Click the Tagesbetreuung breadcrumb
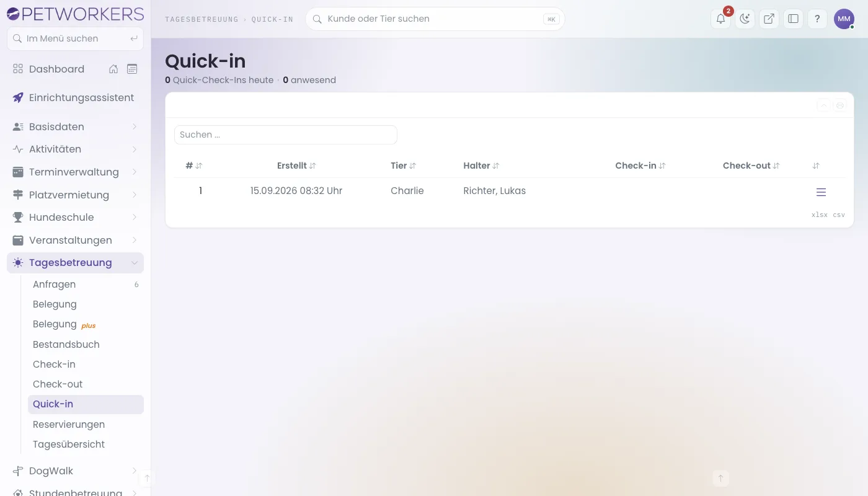This screenshot has height=496, width=868. click(x=201, y=19)
